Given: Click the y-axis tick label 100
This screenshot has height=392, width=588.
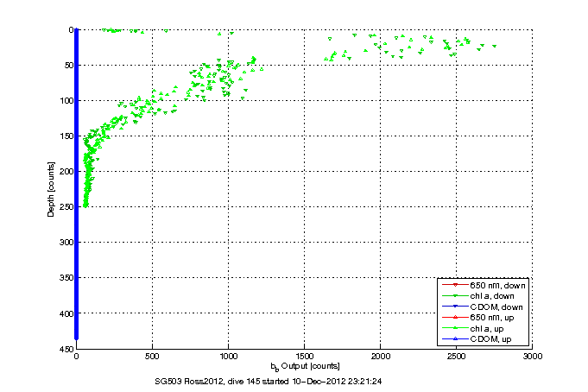Looking at the screenshot, I should coord(66,100).
